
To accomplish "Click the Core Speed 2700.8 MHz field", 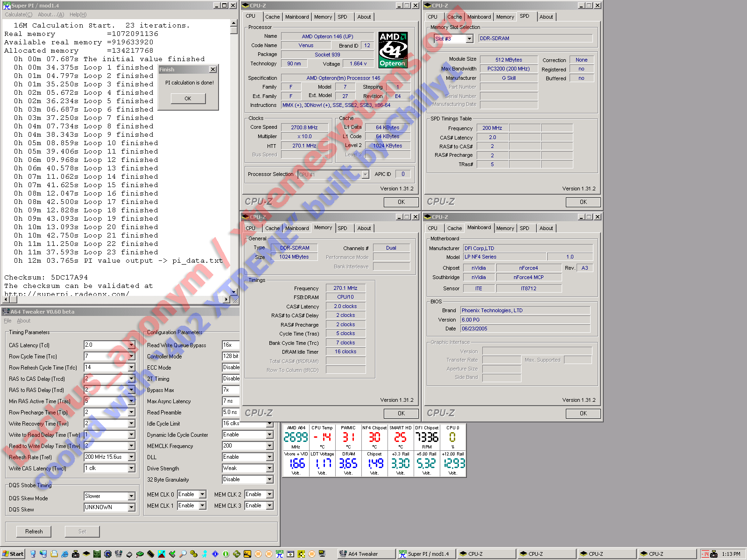I will pos(304,127).
